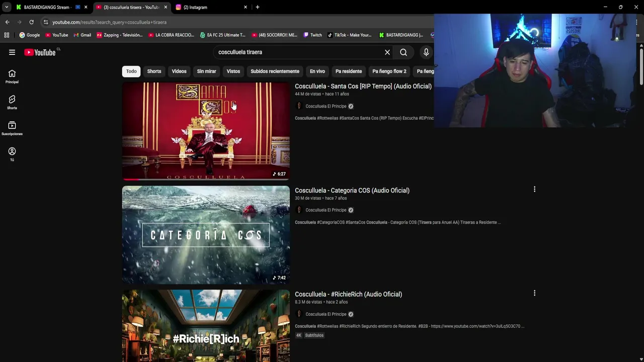Start voice search with the microphone

[426, 52]
